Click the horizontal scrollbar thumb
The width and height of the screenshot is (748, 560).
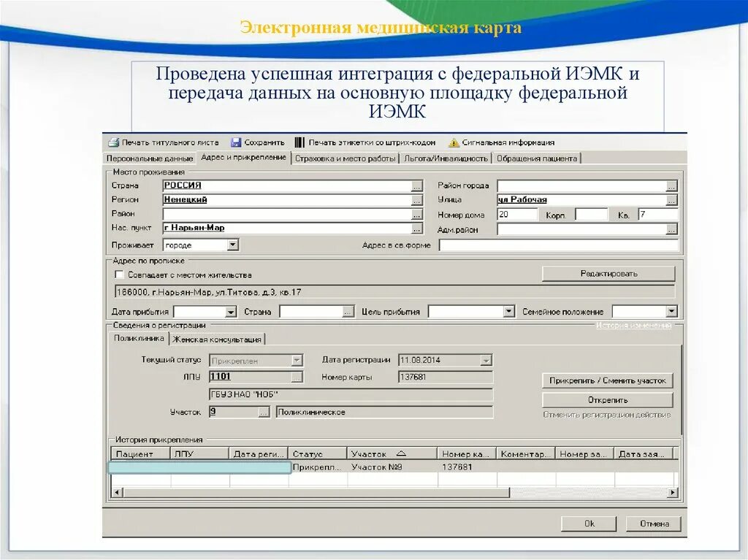[x=317, y=492]
